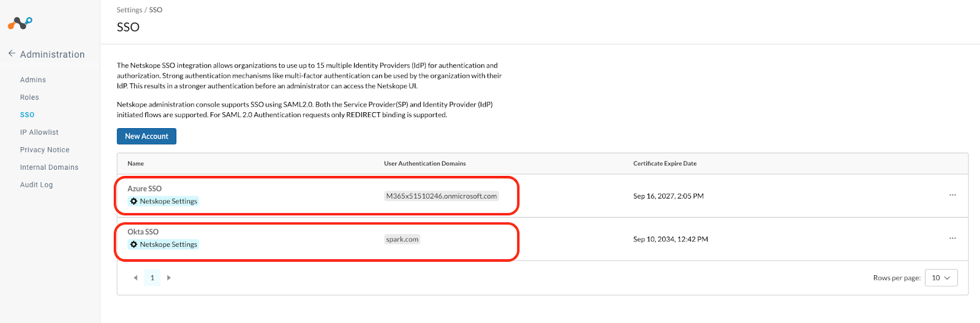Open the Admins menu item
The image size is (980, 323).
click(33, 80)
